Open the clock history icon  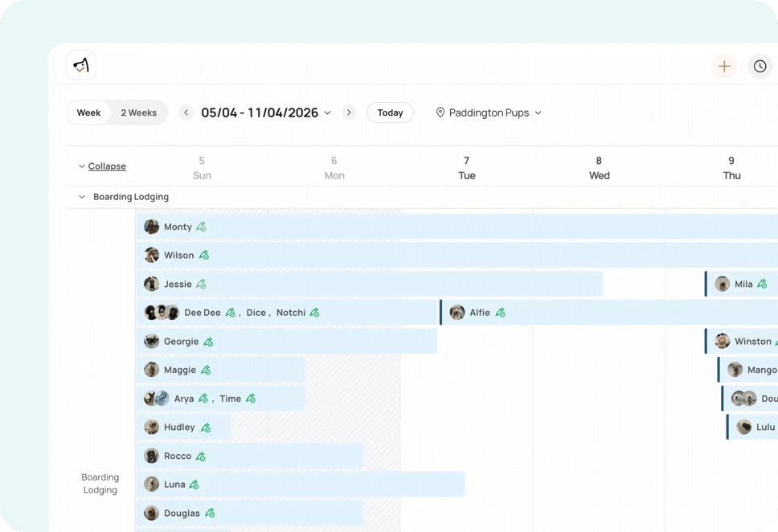(x=760, y=66)
